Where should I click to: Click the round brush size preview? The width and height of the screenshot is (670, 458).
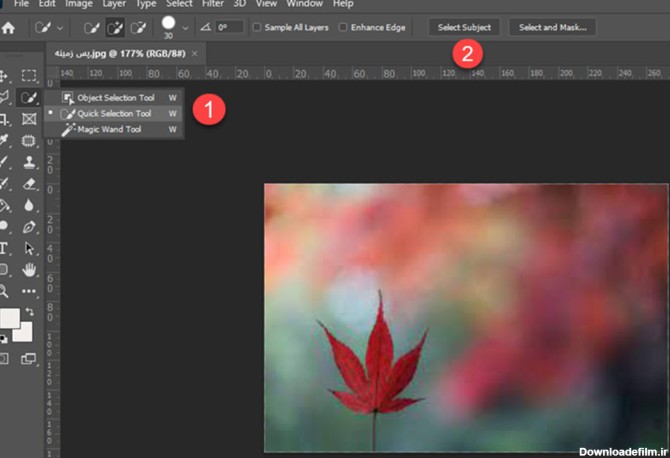click(168, 23)
